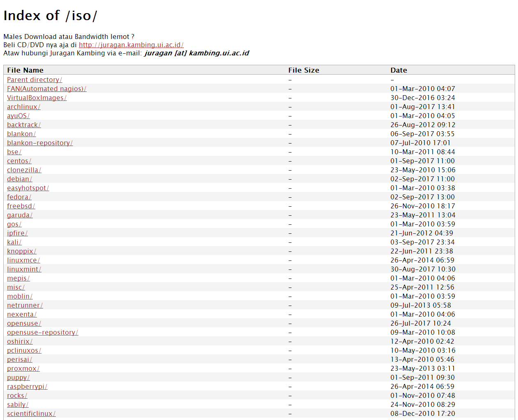Click the date 26-Jul-2017 10:24
Image resolution: width=518 pixels, height=420 pixels.
coord(421,323)
